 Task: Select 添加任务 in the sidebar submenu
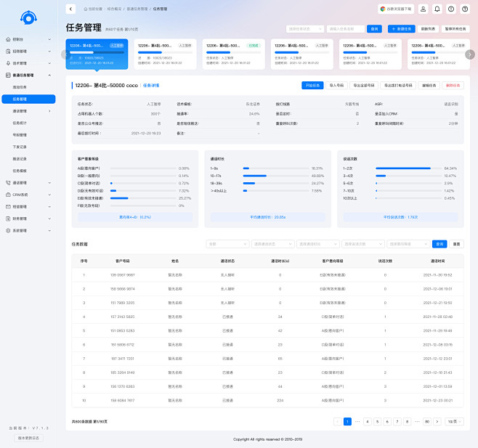pos(20,87)
